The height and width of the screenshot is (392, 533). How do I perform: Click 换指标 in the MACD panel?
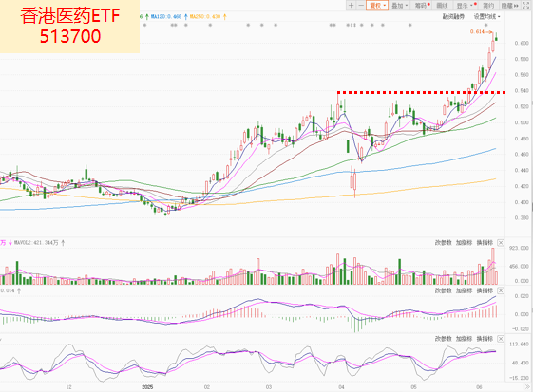(485, 290)
